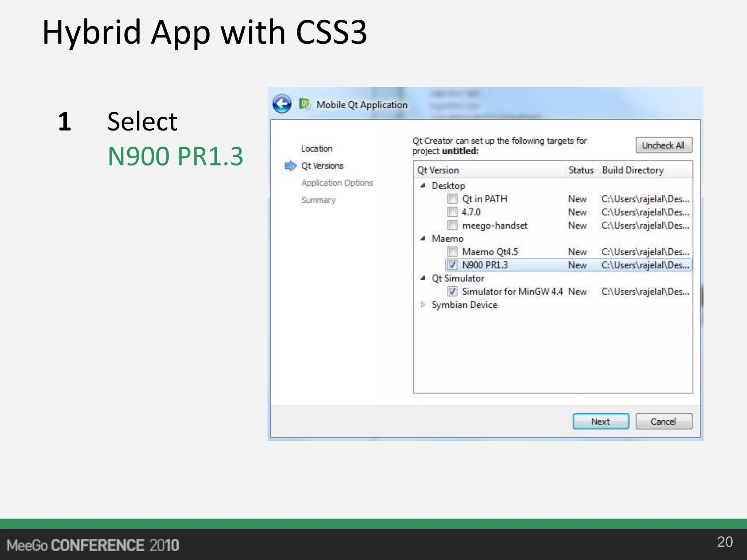747x560 pixels.
Task: Expand the Symbian Device group
Action: [x=423, y=304]
